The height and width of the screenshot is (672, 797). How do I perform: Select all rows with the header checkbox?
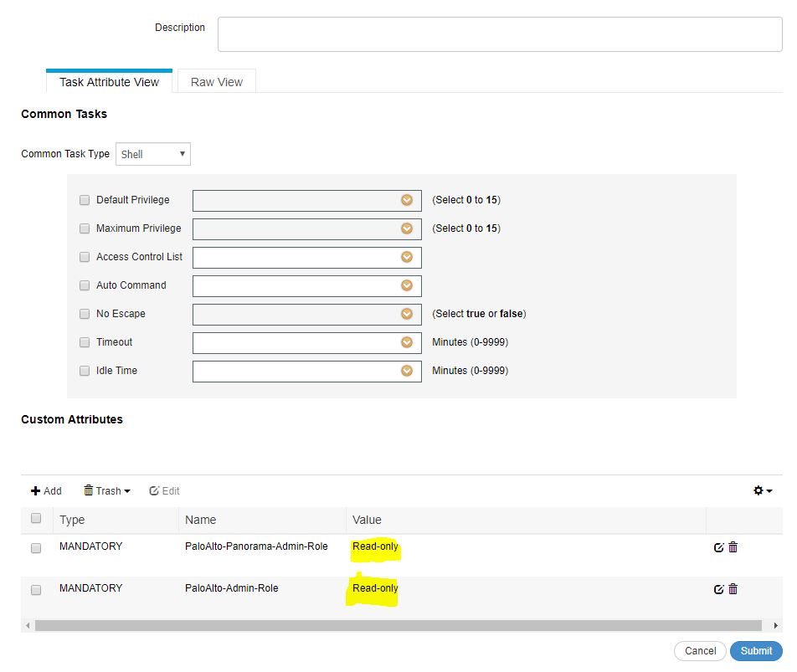pos(34,519)
